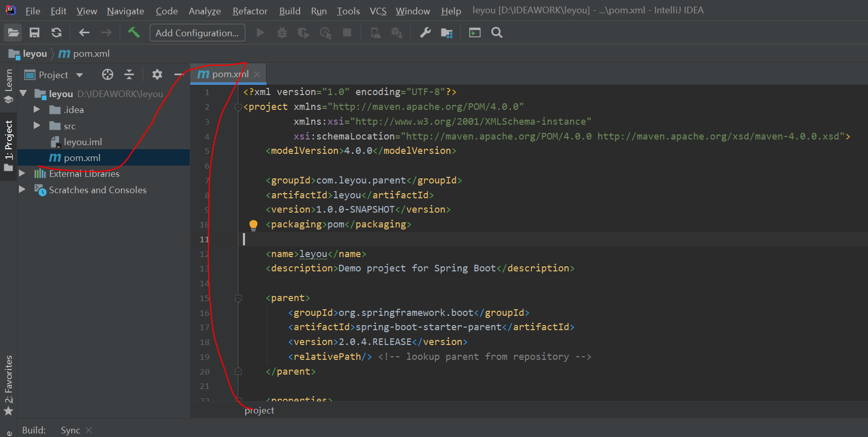
Task: Click the attach debugger toolbar icon
Action: 375,33
